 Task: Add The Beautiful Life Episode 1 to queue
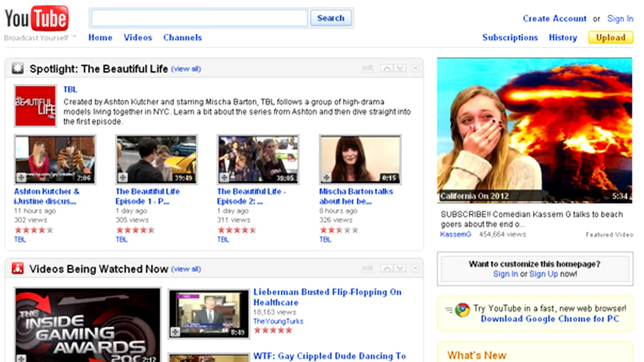point(123,177)
